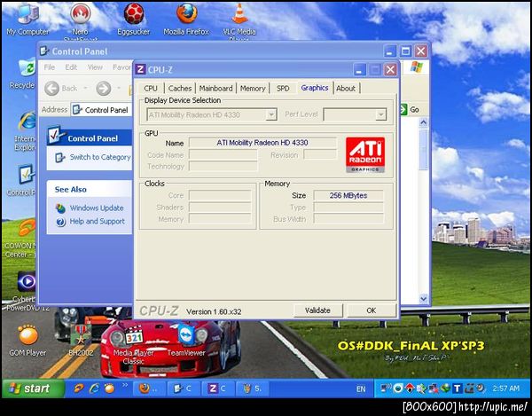Open Internet Explorer desktop icon

point(27,122)
